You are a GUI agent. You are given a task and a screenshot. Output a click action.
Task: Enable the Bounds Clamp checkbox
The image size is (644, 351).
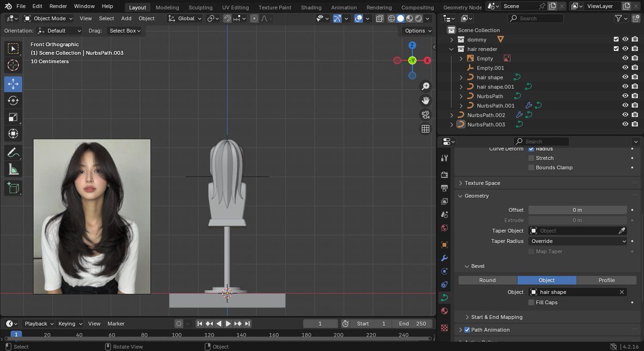531,167
